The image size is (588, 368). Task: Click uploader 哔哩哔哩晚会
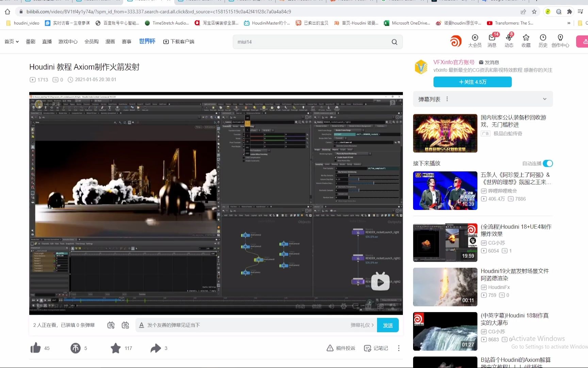503,191
